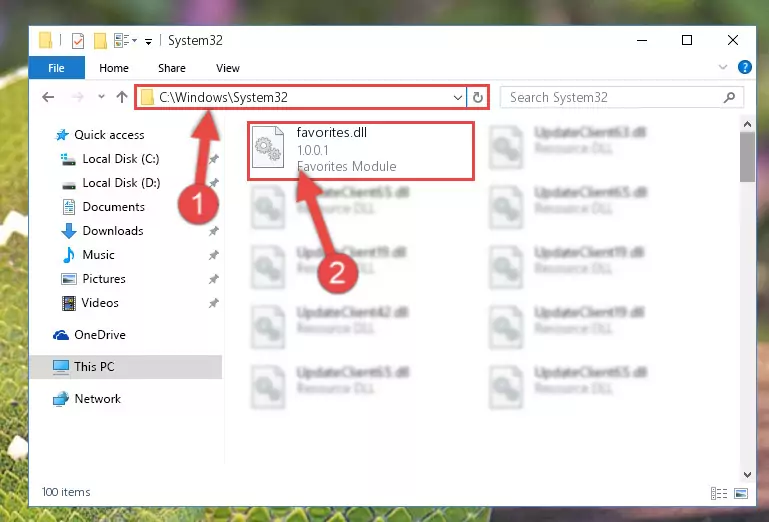Click the search magnifier icon
This screenshot has height=522, width=769.
point(729,97)
